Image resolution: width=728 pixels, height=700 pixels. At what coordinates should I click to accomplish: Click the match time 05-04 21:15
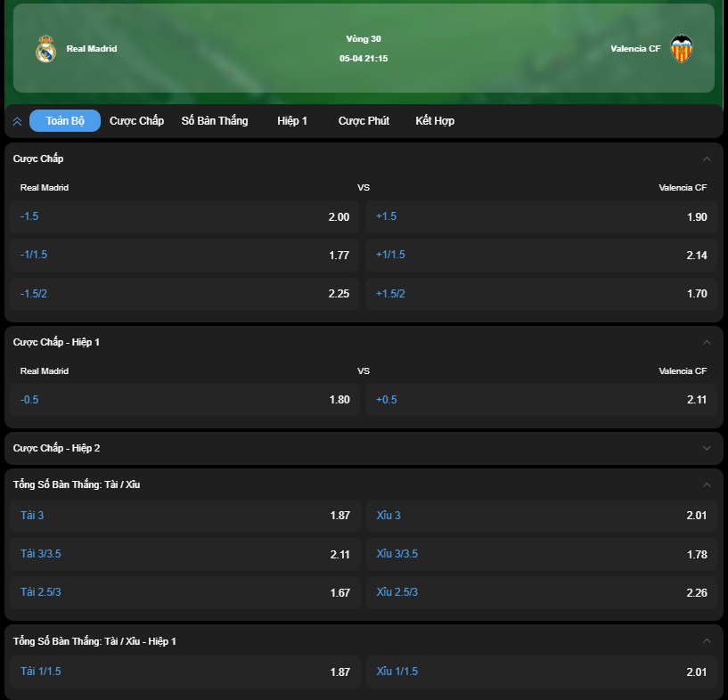coord(364,59)
